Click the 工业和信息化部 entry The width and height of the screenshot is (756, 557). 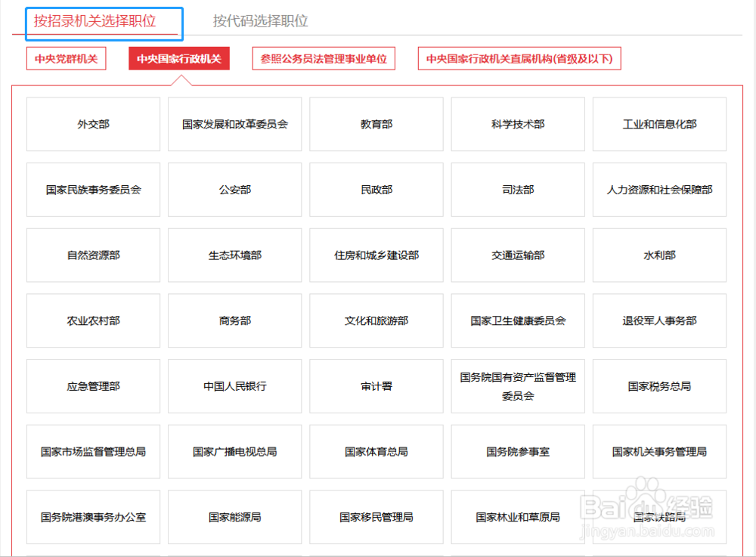pyautogui.click(x=658, y=124)
